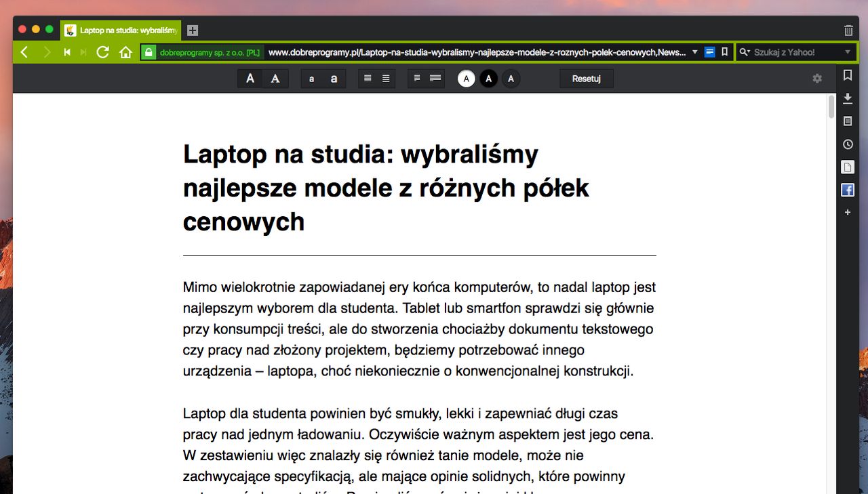Go back to the previous page
The width and height of the screenshot is (868, 494).
pyautogui.click(x=24, y=52)
